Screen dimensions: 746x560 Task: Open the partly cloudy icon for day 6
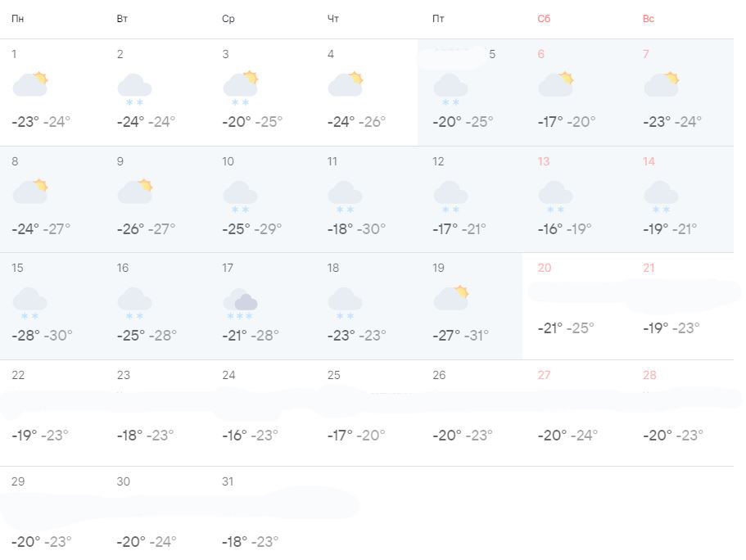coord(556,84)
